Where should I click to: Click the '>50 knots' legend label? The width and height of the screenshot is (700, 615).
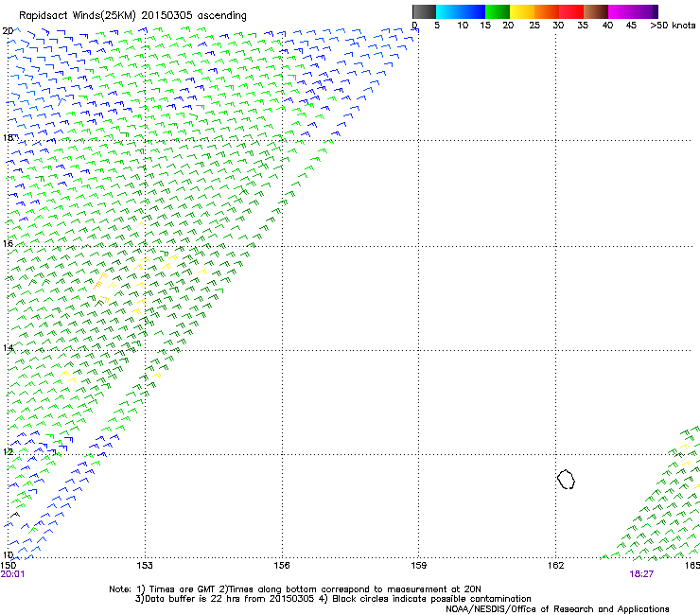click(673, 26)
